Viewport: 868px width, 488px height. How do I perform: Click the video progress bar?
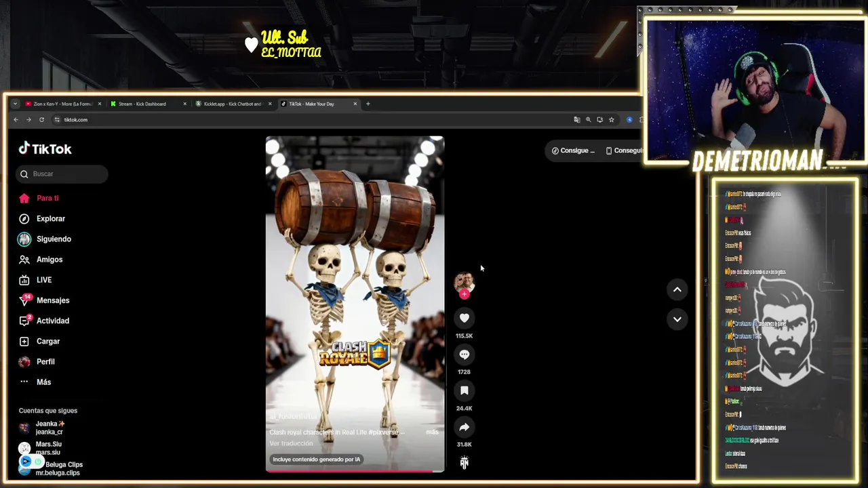[x=355, y=470]
